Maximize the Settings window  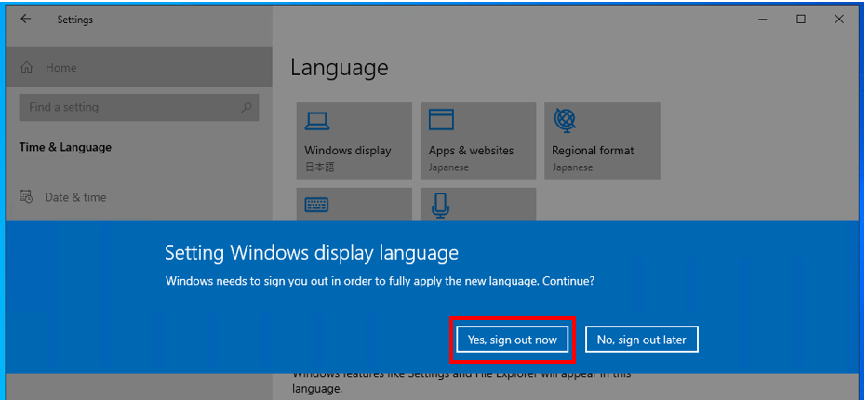pos(801,19)
